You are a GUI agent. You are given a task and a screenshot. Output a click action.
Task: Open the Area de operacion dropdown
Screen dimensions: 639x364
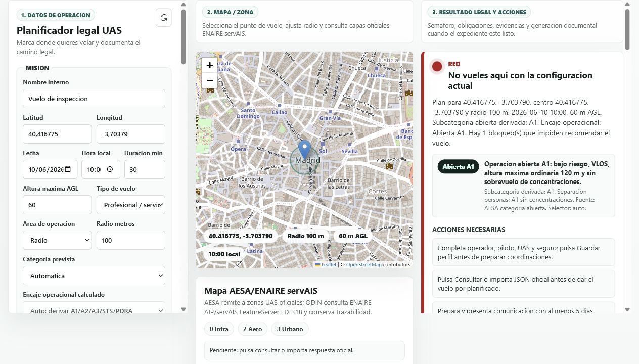57,240
